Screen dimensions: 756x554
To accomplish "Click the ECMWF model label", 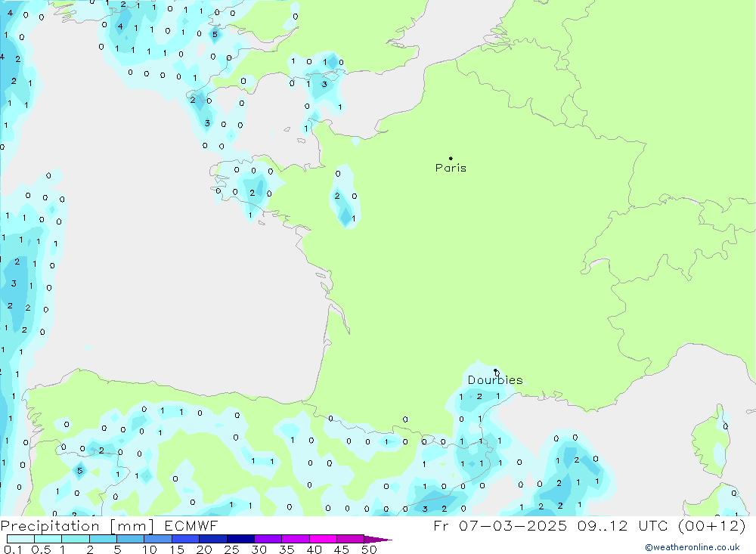I will [191, 526].
